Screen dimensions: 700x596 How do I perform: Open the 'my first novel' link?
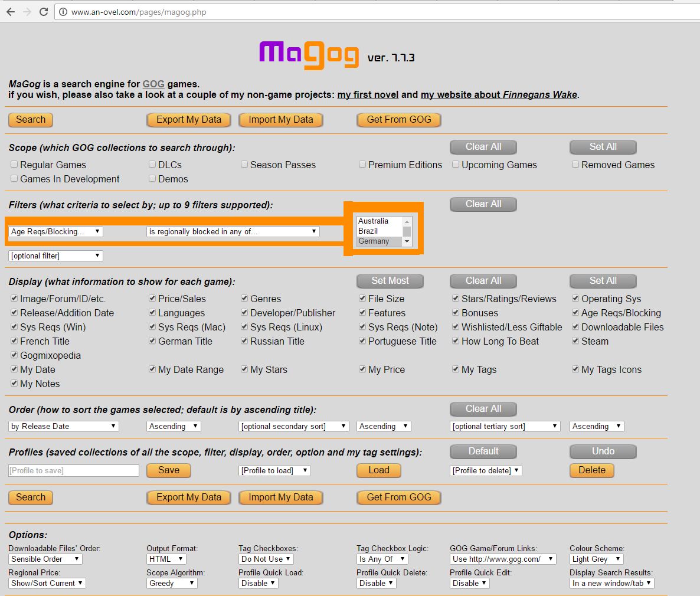click(368, 94)
